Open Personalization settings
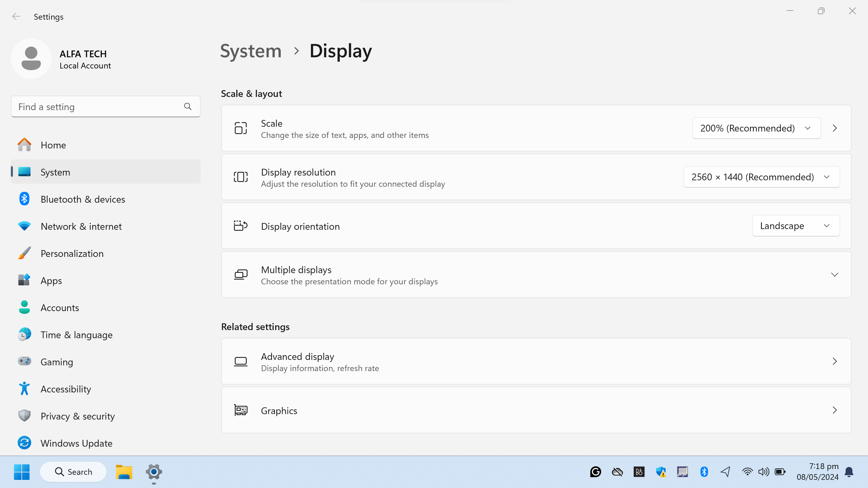The image size is (868, 488). (x=106, y=253)
